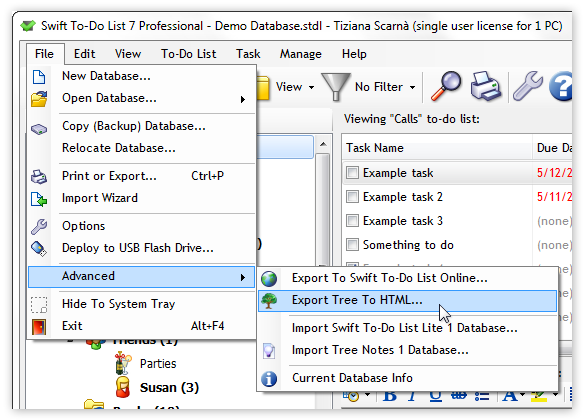Image resolution: width=585 pixels, height=420 pixels.
Task: Click the globe icon for online export
Action: tap(269, 279)
